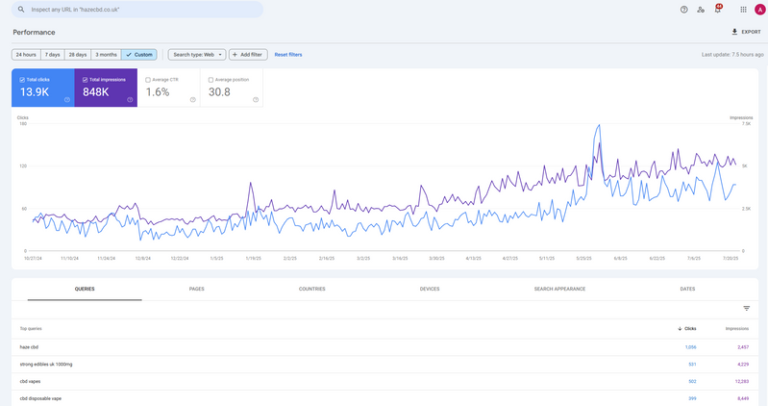
Task: Open the Google apps grid icon
Action: (x=743, y=9)
